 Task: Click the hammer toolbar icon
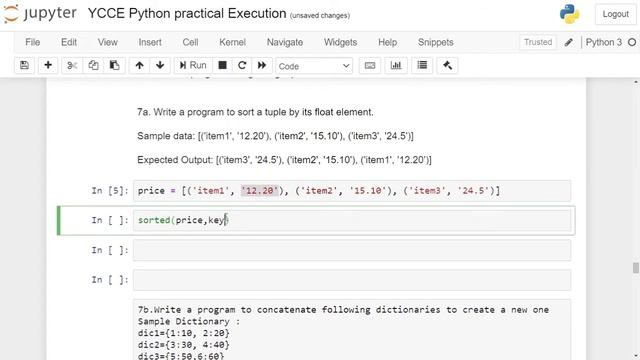(x=447, y=65)
